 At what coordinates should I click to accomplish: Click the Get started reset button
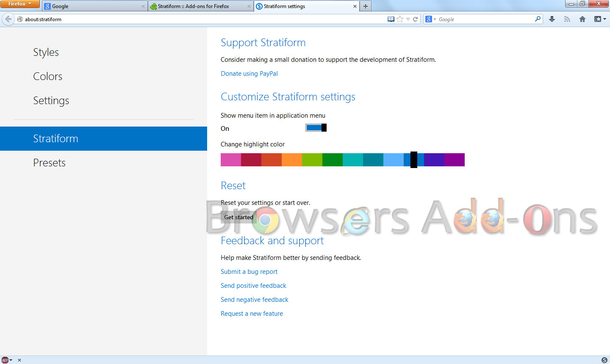pos(238,217)
